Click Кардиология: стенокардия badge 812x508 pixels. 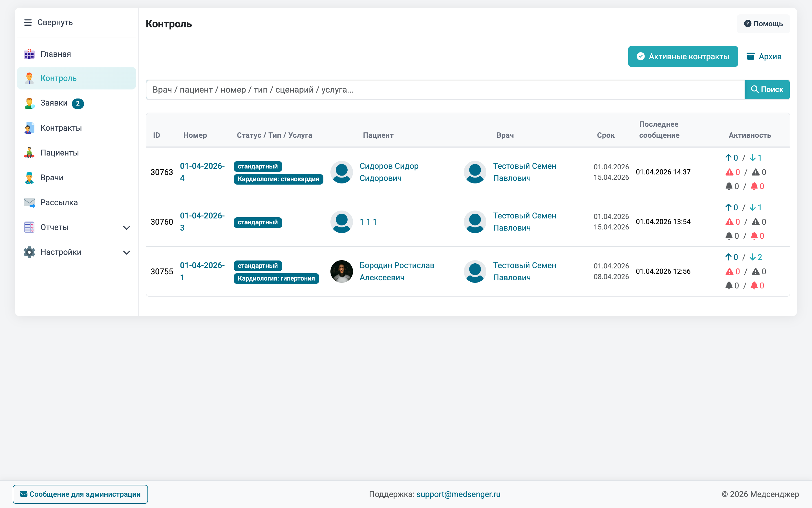click(278, 179)
